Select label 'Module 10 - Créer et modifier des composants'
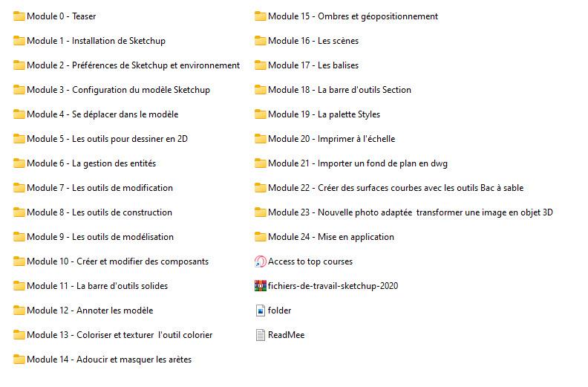 (x=118, y=261)
